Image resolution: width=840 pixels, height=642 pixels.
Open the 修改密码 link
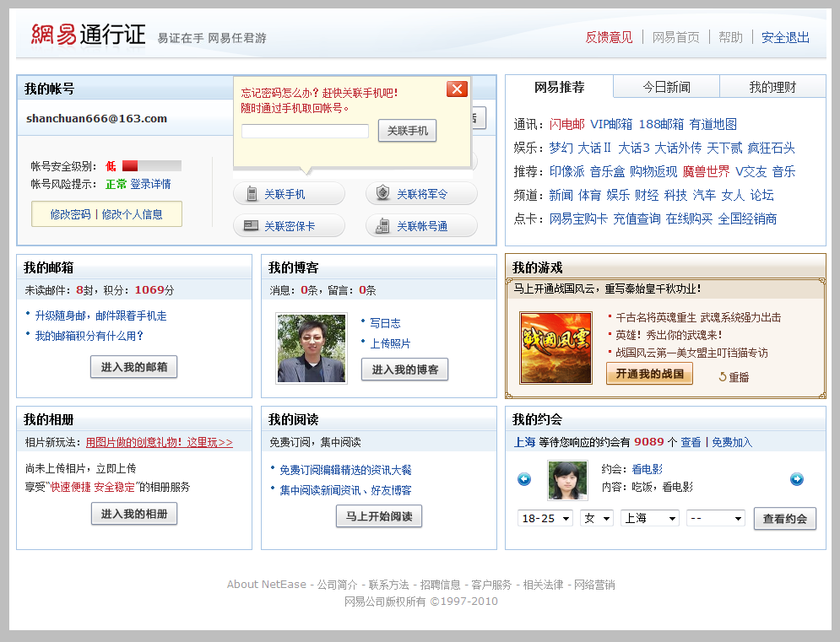point(70,214)
